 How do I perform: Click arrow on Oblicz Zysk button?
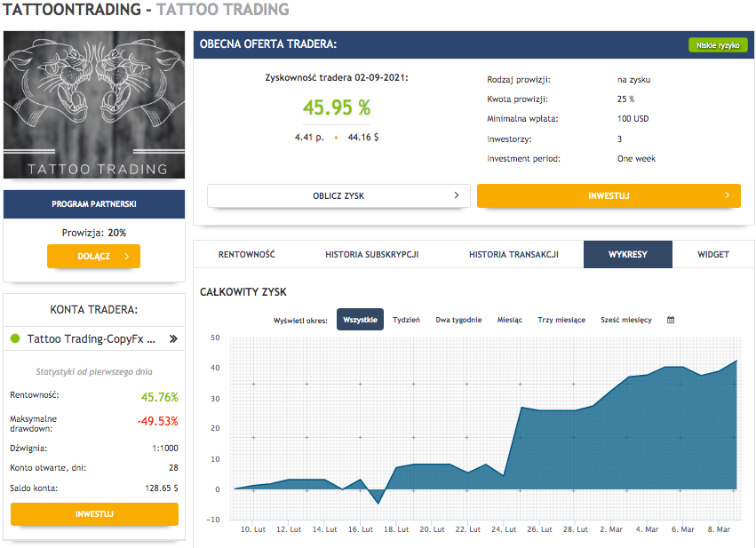coord(457,195)
